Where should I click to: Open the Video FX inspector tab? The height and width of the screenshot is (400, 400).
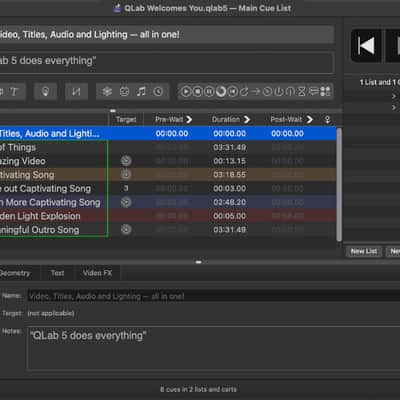click(x=97, y=273)
